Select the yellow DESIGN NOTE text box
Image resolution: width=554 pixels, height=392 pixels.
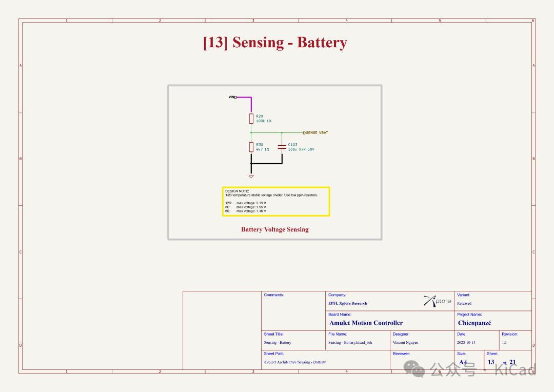(x=275, y=201)
